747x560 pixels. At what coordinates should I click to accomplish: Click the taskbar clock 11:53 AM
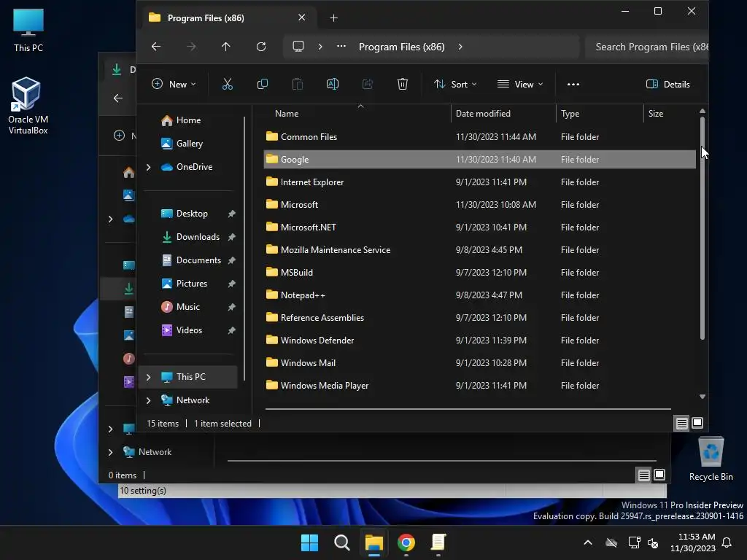pos(693,542)
